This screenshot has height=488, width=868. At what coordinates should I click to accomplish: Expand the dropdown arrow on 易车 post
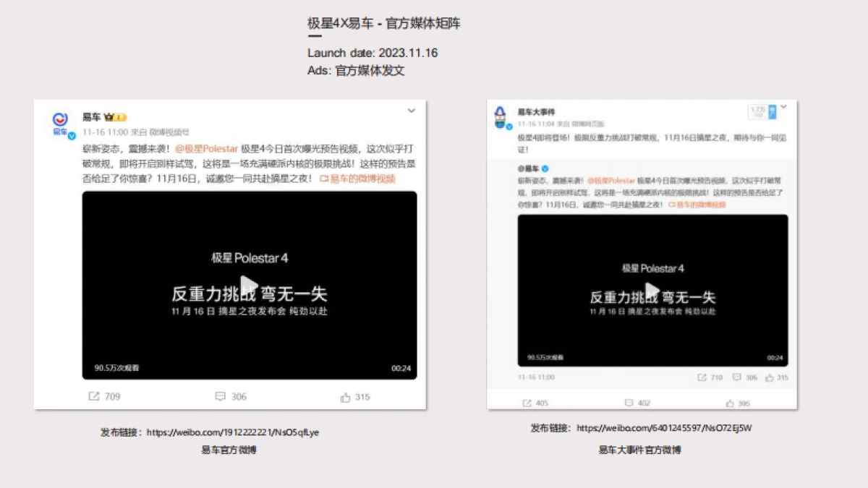[411, 111]
